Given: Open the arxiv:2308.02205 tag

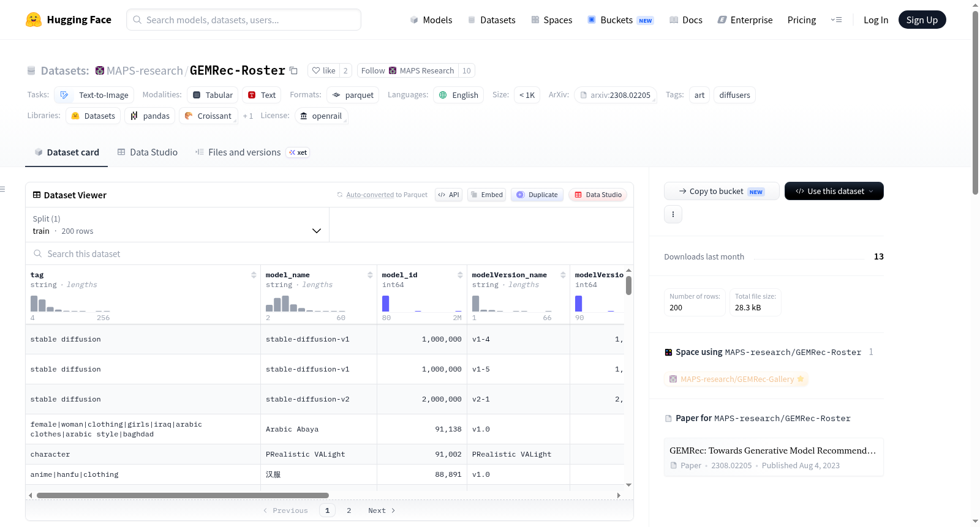Looking at the screenshot, I should click(x=616, y=95).
